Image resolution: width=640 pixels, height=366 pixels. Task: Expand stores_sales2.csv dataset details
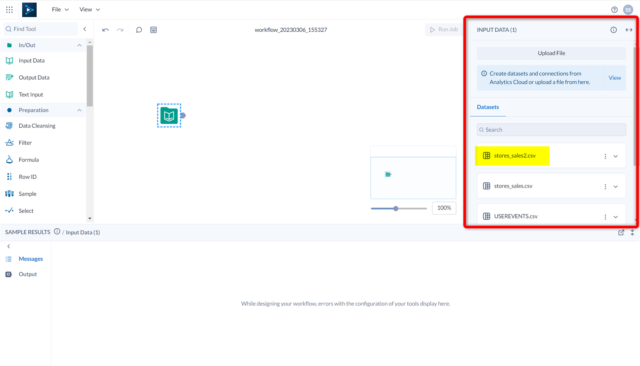click(616, 156)
